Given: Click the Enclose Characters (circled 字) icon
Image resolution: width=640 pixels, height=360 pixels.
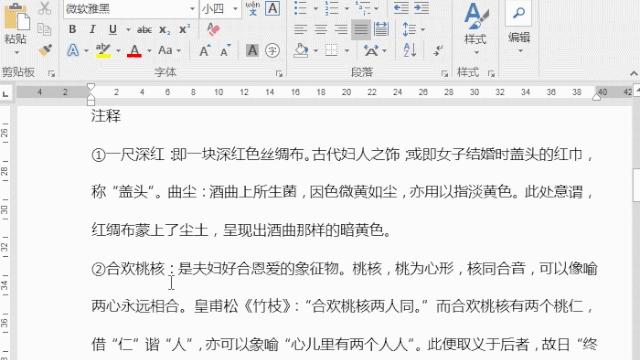Looking at the screenshot, I should (x=272, y=50).
